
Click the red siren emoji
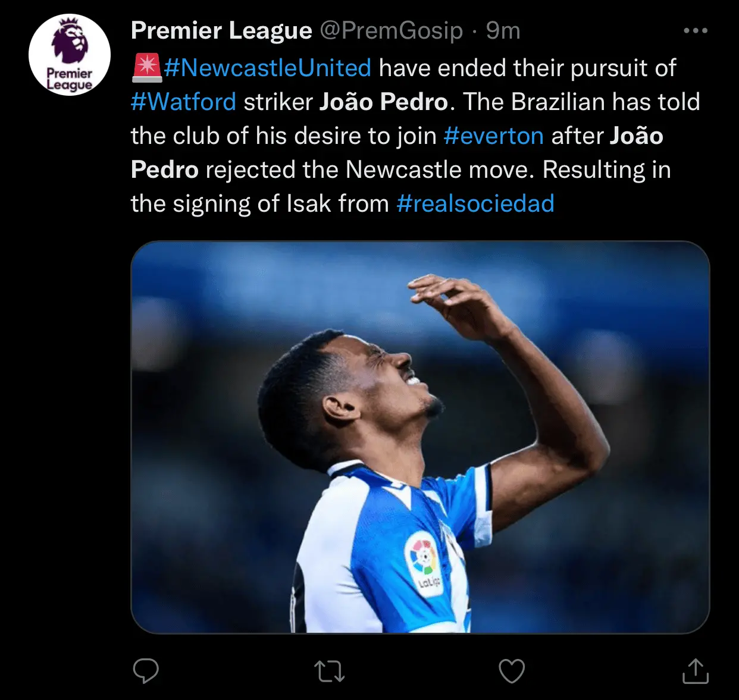(146, 68)
